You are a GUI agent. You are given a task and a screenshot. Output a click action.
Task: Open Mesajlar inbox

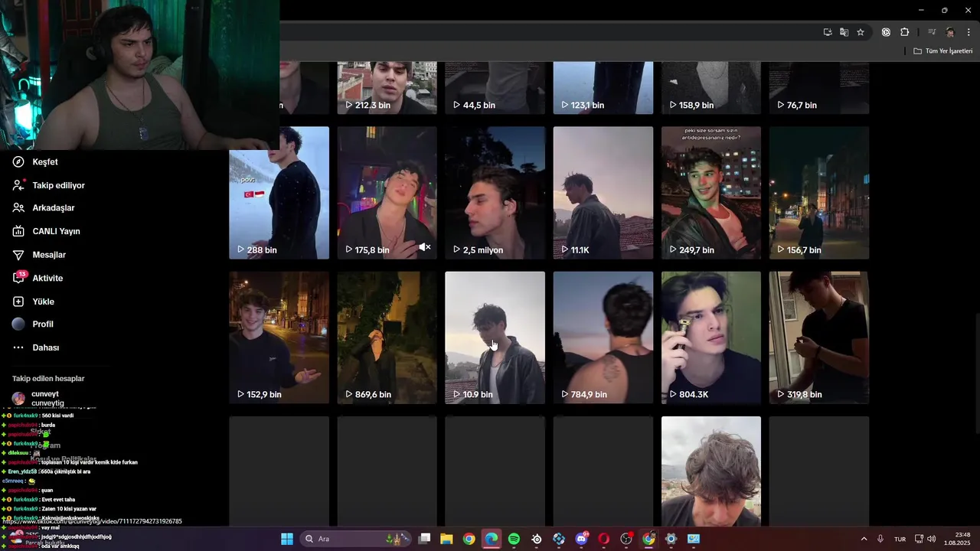click(x=39, y=255)
